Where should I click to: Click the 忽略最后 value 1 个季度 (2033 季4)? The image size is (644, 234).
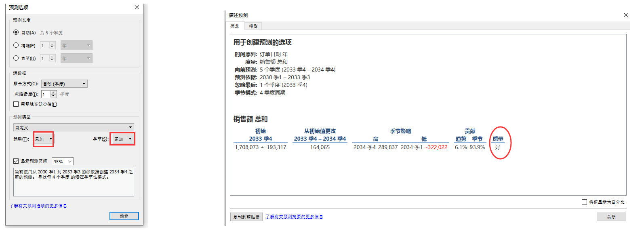point(284,85)
